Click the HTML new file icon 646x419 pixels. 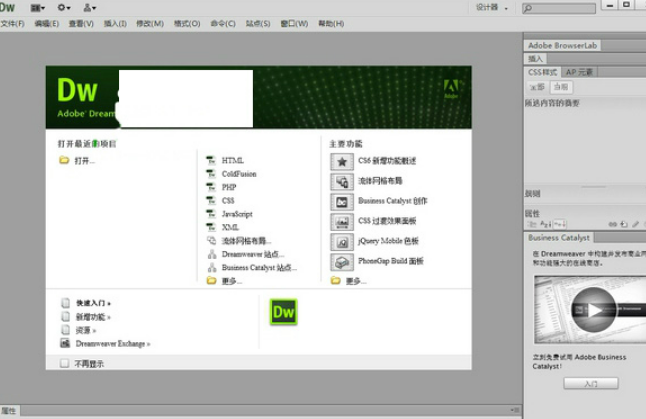point(211,160)
